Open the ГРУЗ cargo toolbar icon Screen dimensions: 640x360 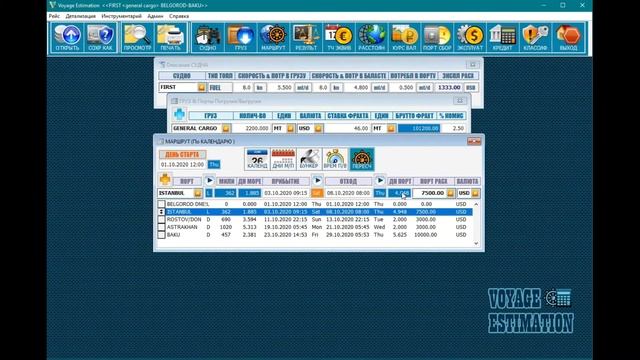point(240,38)
